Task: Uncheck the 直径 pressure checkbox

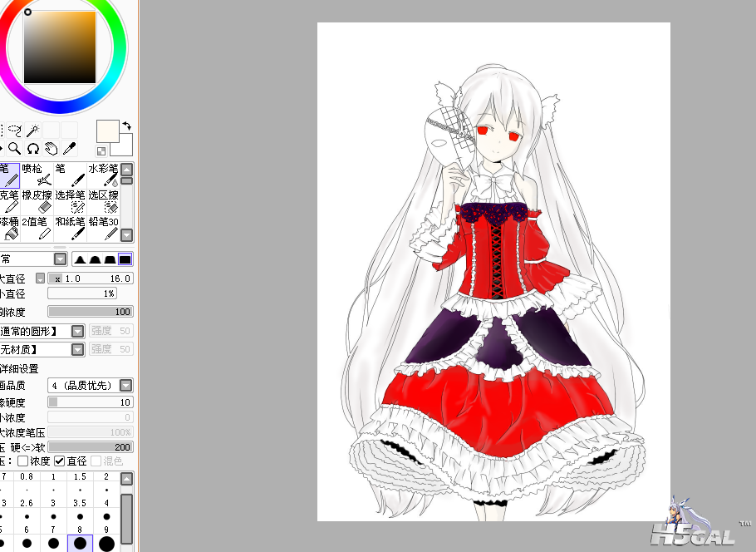Action: [60, 461]
